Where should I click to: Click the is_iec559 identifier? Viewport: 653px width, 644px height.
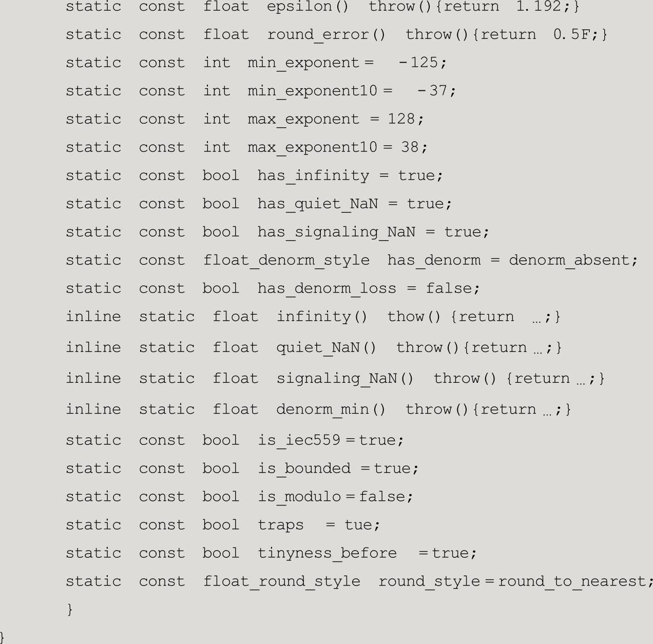[299, 441]
